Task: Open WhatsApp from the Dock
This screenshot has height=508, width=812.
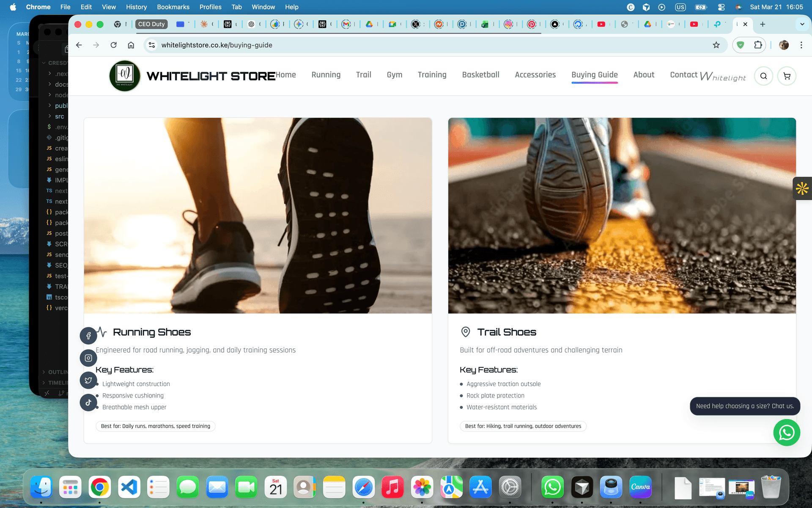Action: tap(552, 487)
